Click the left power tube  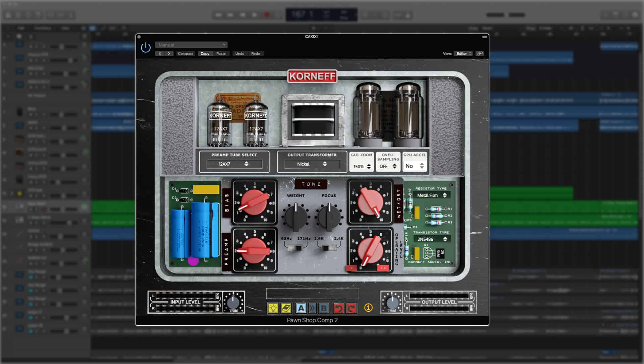click(368, 114)
